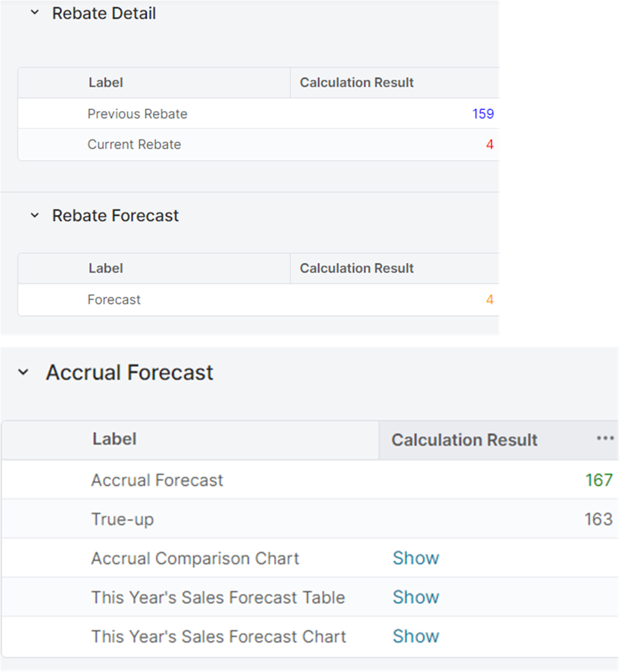Click the red Current Rebate value
The width and height of the screenshot is (620, 672).
click(490, 145)
